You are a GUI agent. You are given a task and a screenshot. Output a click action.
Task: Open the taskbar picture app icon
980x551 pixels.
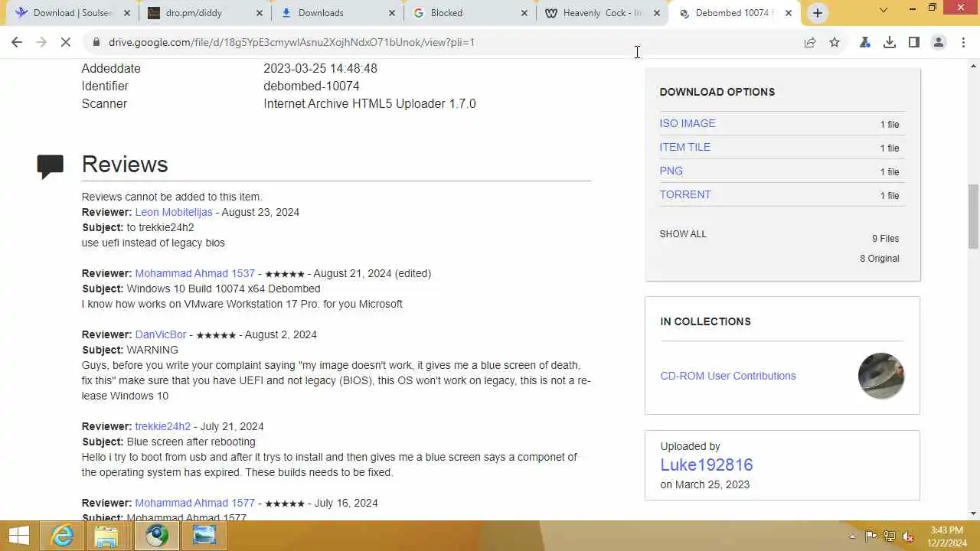coord(204,536)
